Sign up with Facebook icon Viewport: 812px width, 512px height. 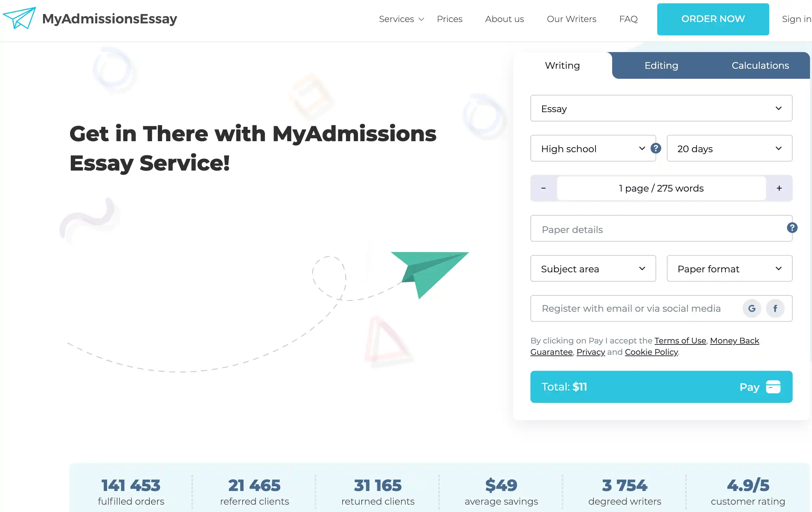pyautogui.click(x=775, y=308)
